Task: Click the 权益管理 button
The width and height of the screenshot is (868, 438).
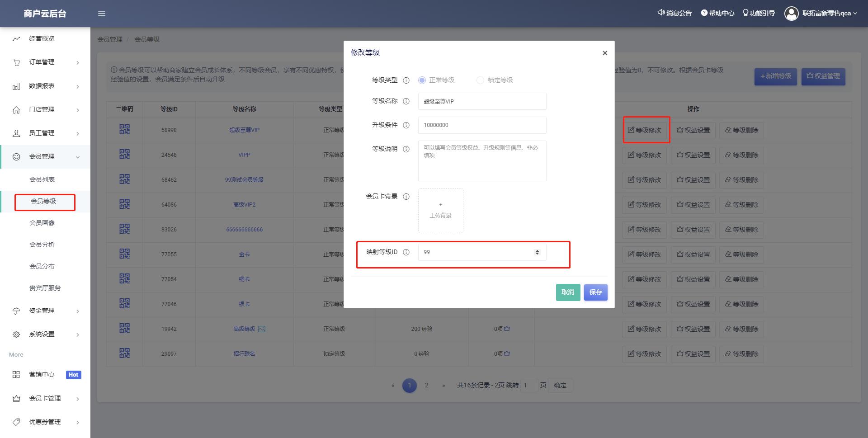Action: click(x=823, y=76)
